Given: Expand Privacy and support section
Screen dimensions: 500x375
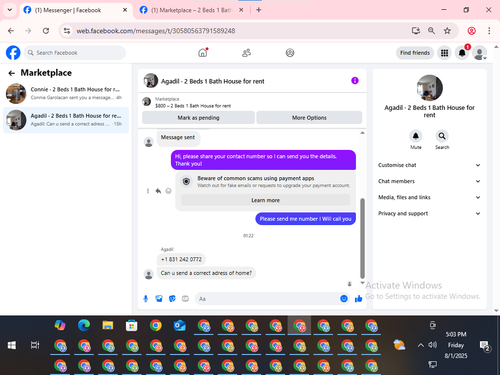Looking at the screenshot, I should point(429,213).
